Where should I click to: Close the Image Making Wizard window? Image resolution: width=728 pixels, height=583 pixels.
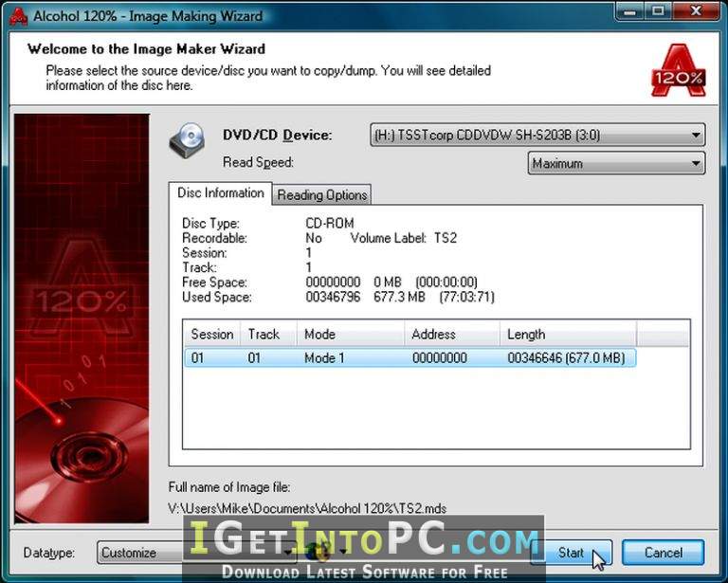695,11
